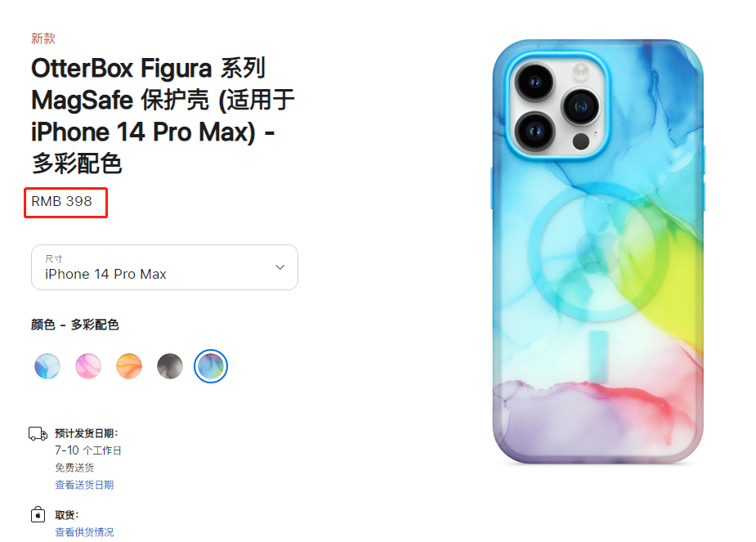Click the 取货 pickup heading
The width and height of the screenshot is (756, 542).
point(66,515)
